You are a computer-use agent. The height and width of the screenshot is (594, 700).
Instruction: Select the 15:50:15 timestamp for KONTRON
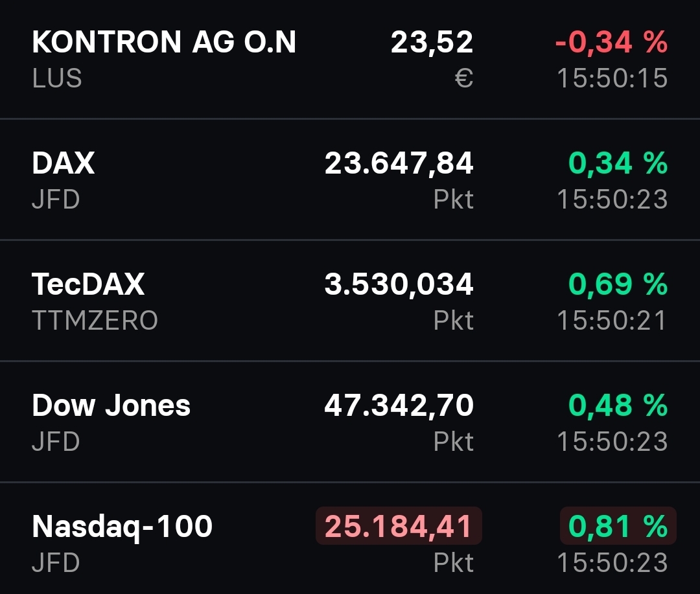click(x=612, y=78)
